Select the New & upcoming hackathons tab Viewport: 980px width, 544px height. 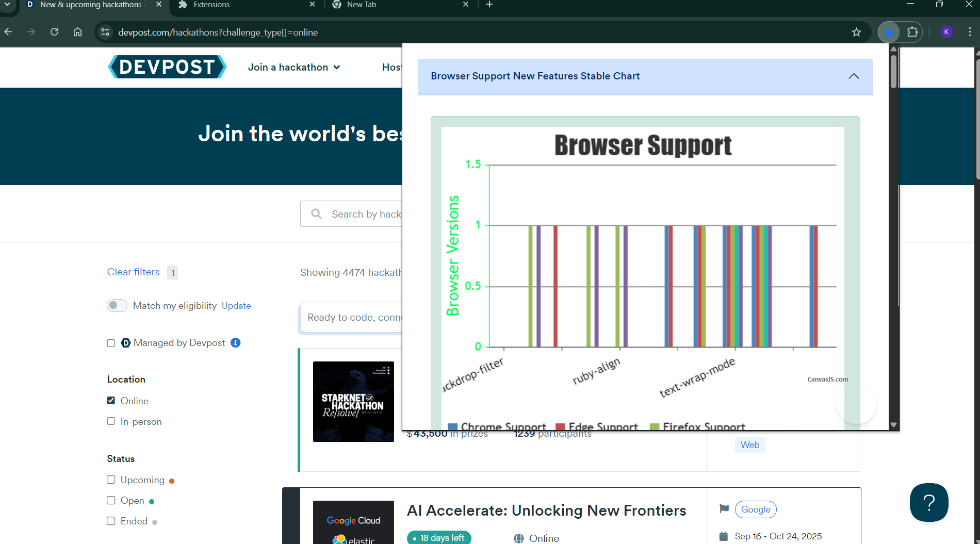(93, 5)
